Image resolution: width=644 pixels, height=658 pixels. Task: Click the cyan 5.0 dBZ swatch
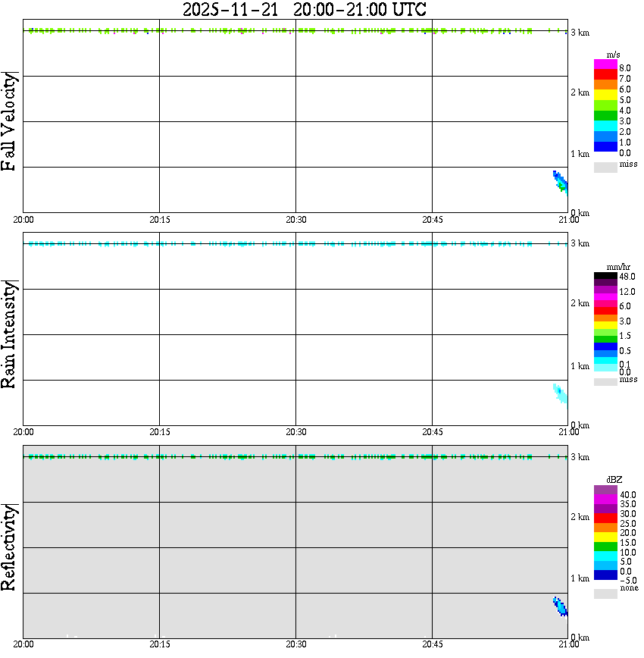[x=605, y=556]
